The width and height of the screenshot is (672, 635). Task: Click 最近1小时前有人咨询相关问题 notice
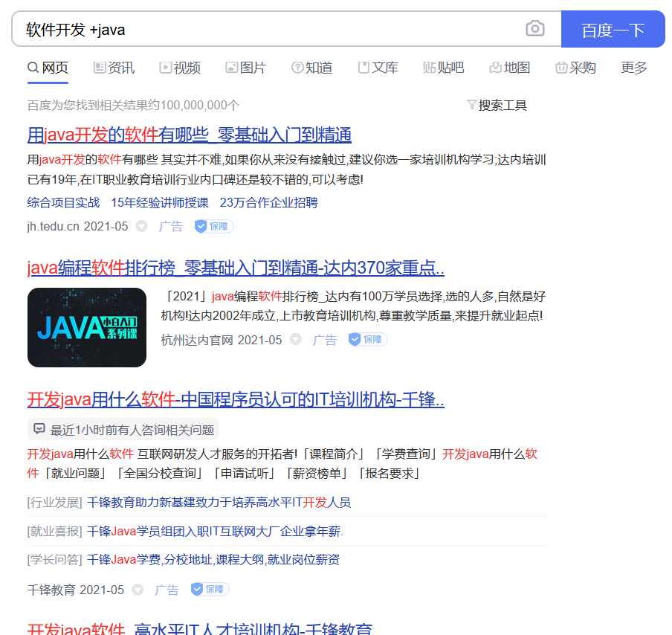(123, 430)
